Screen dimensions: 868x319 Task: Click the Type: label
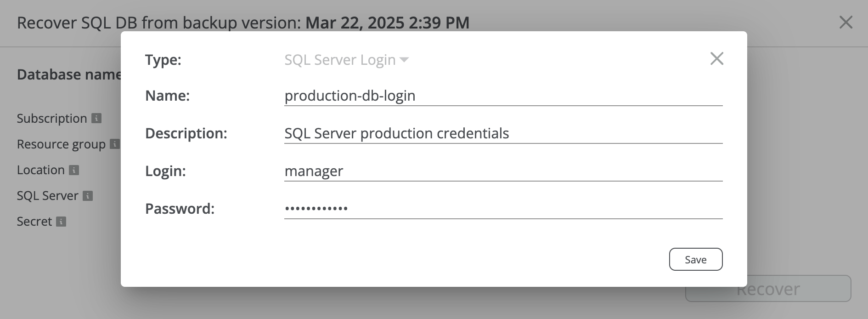click(x=163, y=60)
